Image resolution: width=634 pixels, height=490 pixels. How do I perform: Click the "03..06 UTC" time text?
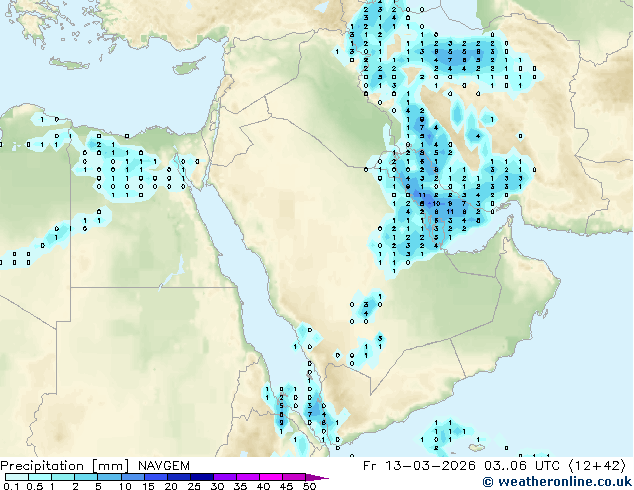pyautogui.click(x=522, y=466)
